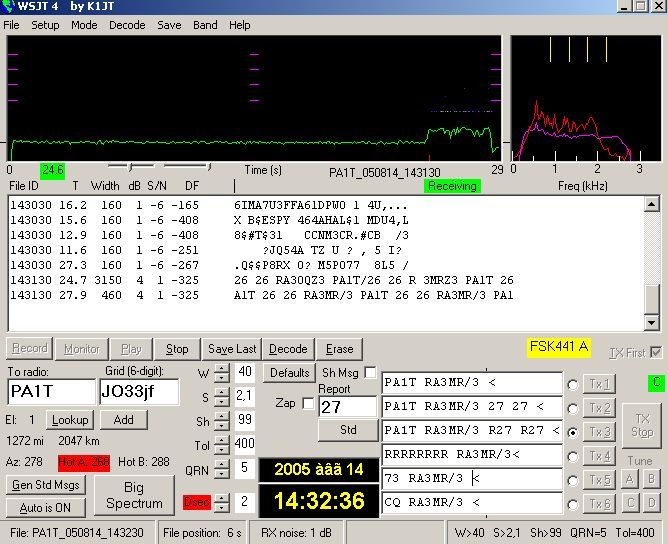Click the To radio callsign field

[x=52, y=391]
